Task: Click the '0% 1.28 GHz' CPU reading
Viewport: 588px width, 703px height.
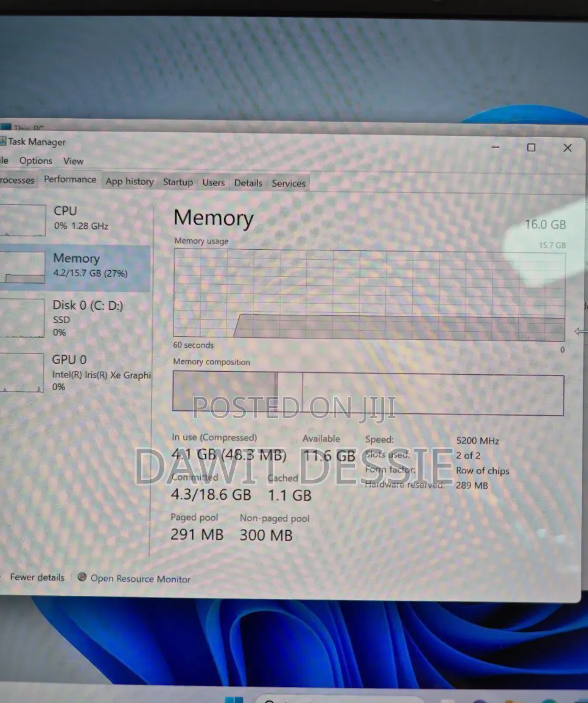Action: (81, 226)
